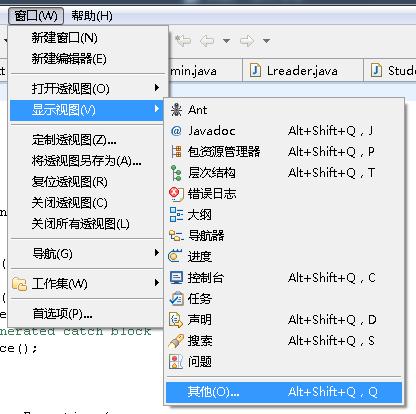Image resolution: width=416 pixels, height=414 pixels.
Task: Click the Javadoc @ icon
Action: pyautogui.click(x=176, y=131)
